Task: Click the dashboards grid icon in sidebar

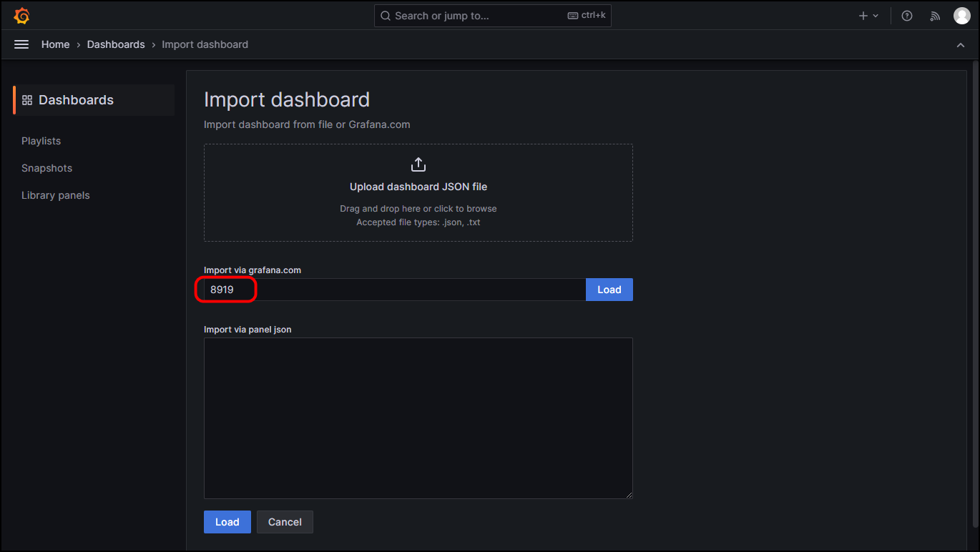Action: click(x=27, y=100)
